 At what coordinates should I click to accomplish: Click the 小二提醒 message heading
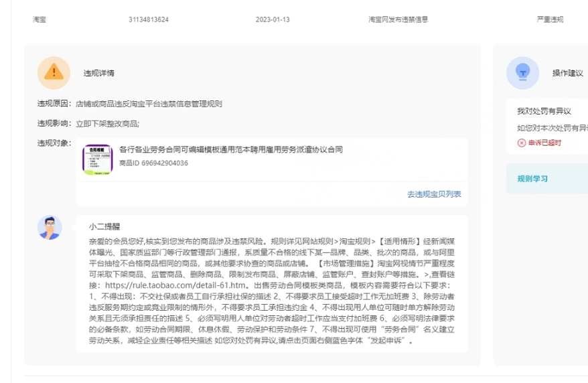click(x=104, y=227)
